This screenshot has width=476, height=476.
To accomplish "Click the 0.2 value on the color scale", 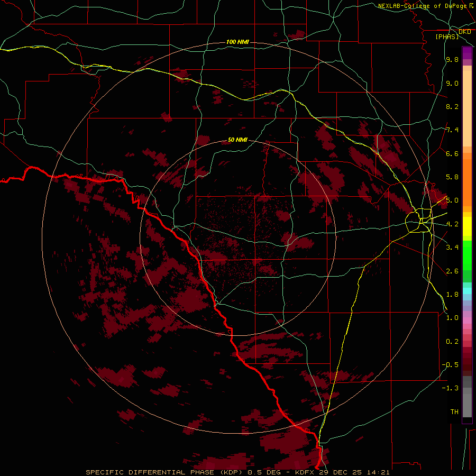I will click(452, 342).
